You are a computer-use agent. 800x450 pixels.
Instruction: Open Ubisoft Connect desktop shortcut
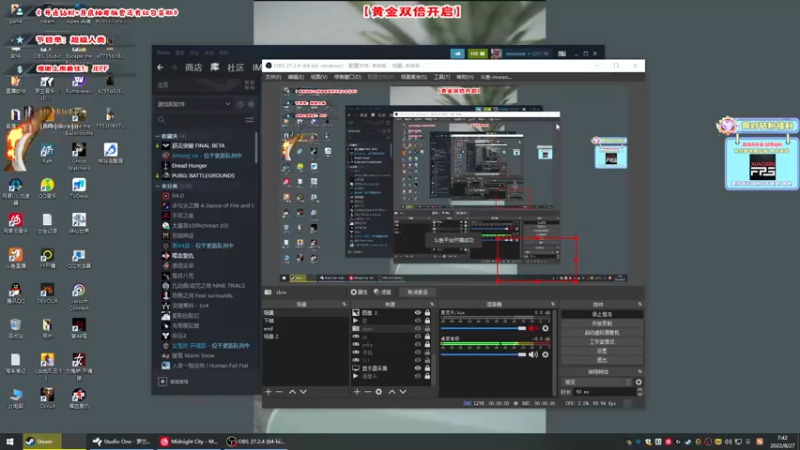[x=79, y=297]
